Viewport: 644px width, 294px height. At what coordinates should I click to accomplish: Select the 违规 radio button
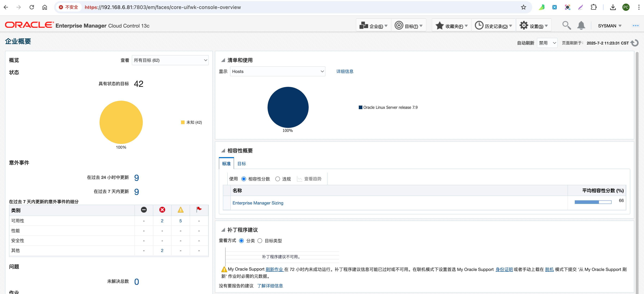[277, 179]
